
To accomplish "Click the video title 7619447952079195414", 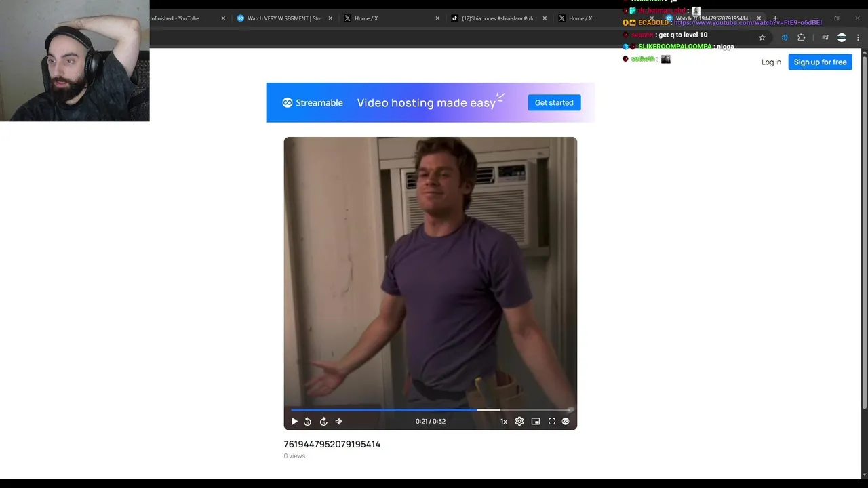I will click(332, 444).
